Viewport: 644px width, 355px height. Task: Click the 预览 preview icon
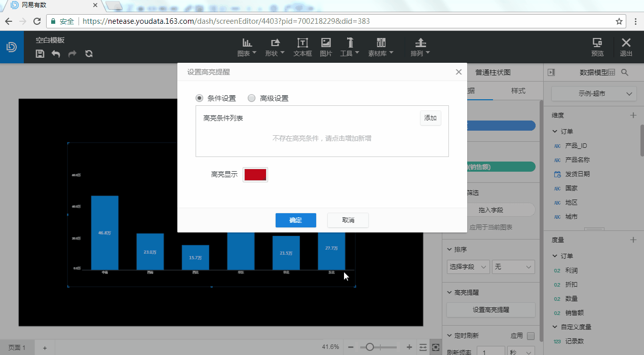click(597, 47)
